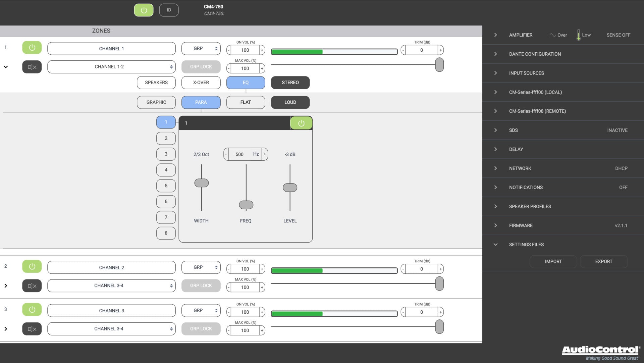Open the CHANNEL 1-2 input dropdown
This screenshot has height=363, width=644.
[111, 67]
